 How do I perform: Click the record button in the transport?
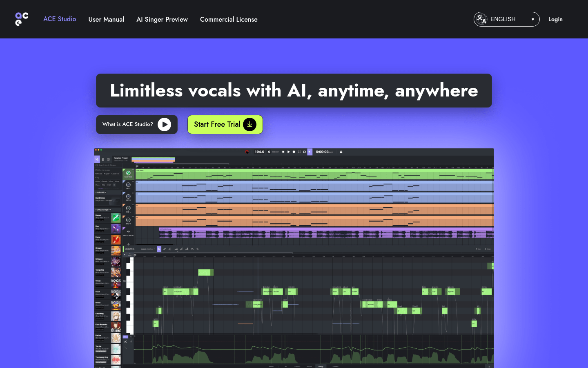click(294, 152)
